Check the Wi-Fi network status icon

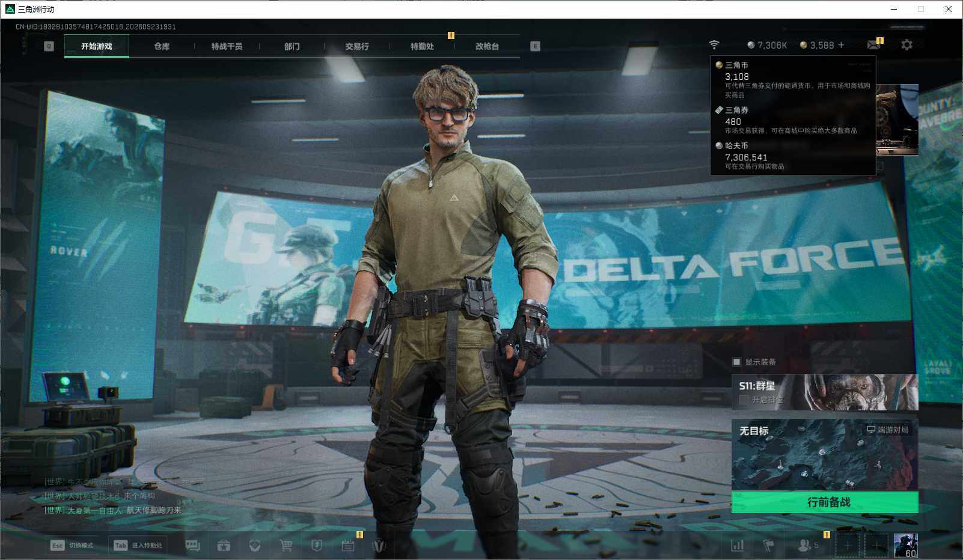pos(714,45)
